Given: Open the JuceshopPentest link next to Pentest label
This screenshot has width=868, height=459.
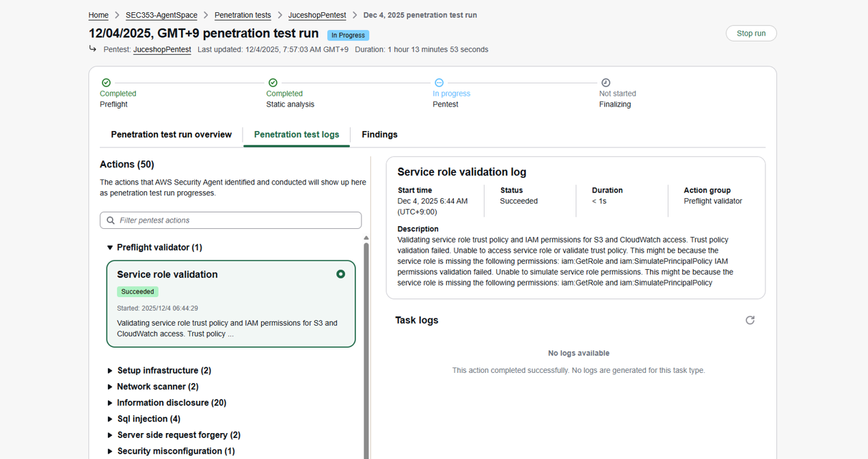Looking at the screenshot, I should 162,49.
